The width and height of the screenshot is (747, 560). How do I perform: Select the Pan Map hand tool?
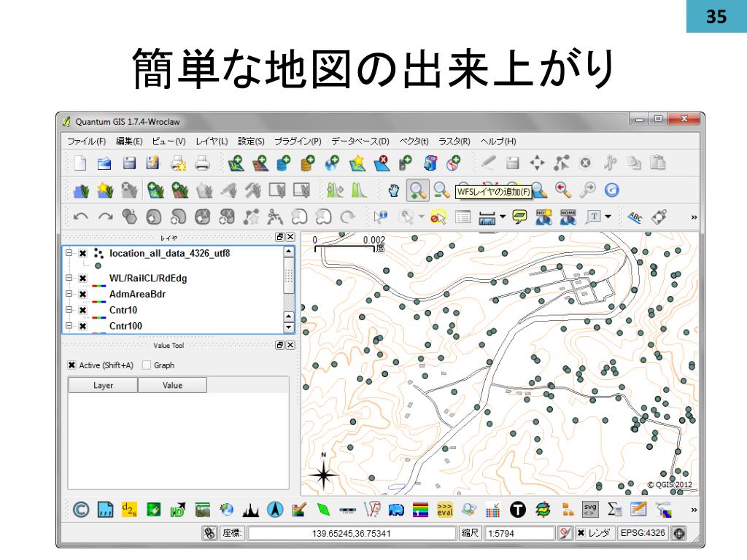(x=393, y=190)
